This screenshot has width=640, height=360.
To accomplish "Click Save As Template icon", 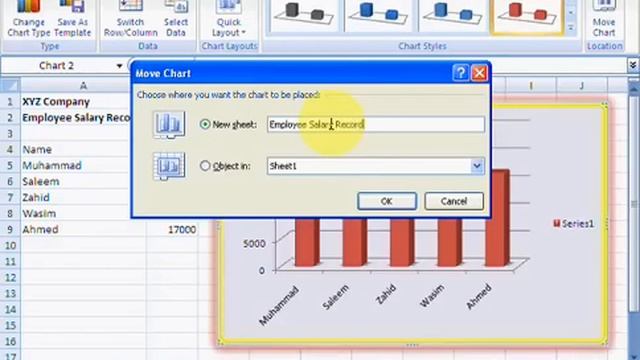I will [72, 19].
